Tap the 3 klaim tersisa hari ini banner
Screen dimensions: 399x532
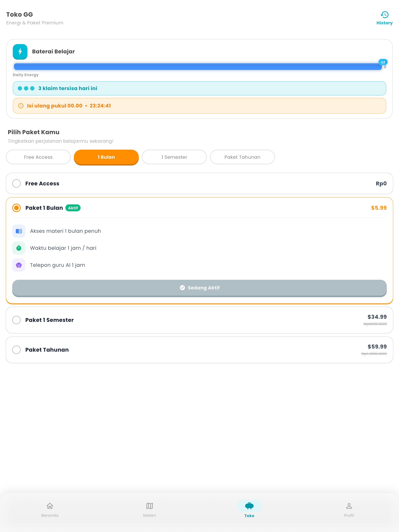[x=199, y=88]
